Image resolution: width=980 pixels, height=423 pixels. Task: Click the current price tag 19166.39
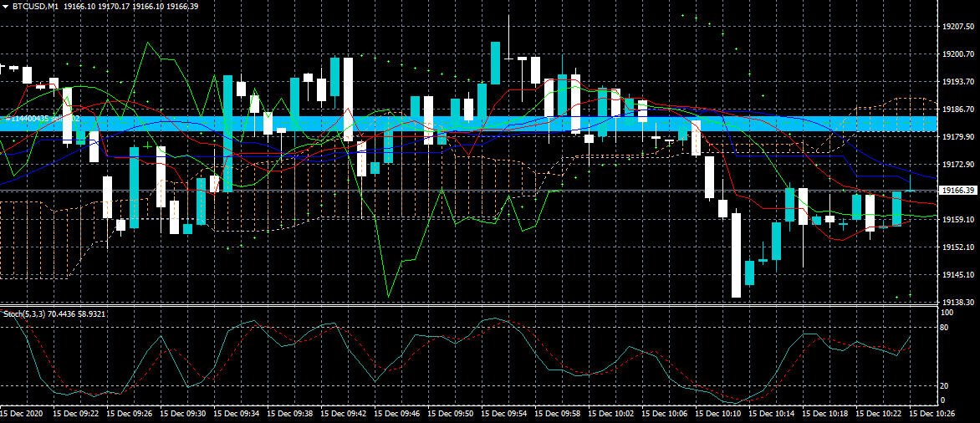coord(957,191)
